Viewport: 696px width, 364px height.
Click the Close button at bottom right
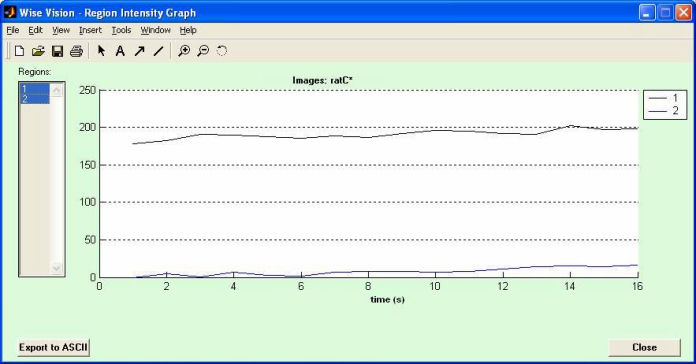click(644, 348)
